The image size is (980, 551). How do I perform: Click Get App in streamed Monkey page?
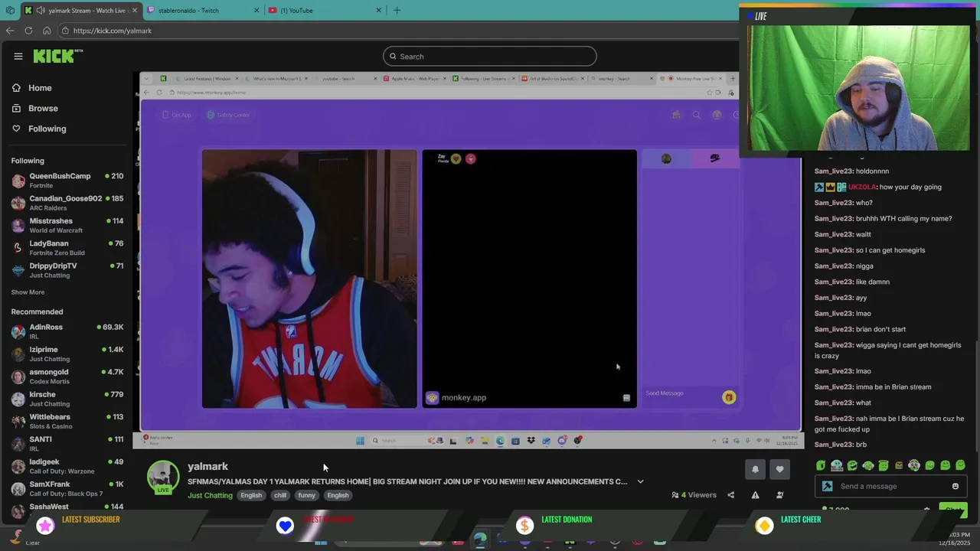tap(178, 115)
